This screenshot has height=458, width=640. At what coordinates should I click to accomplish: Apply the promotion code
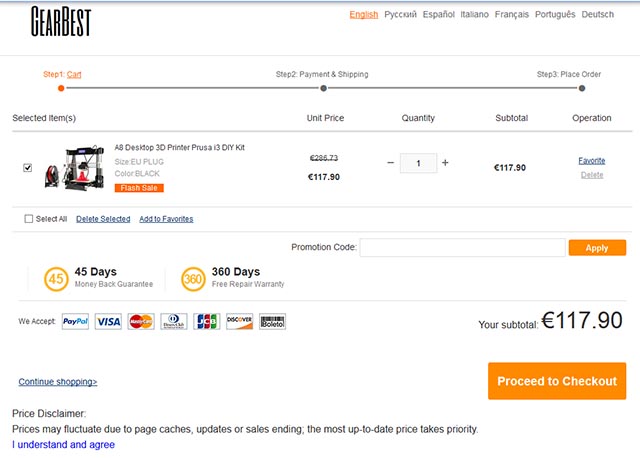[x=597, y=248]
